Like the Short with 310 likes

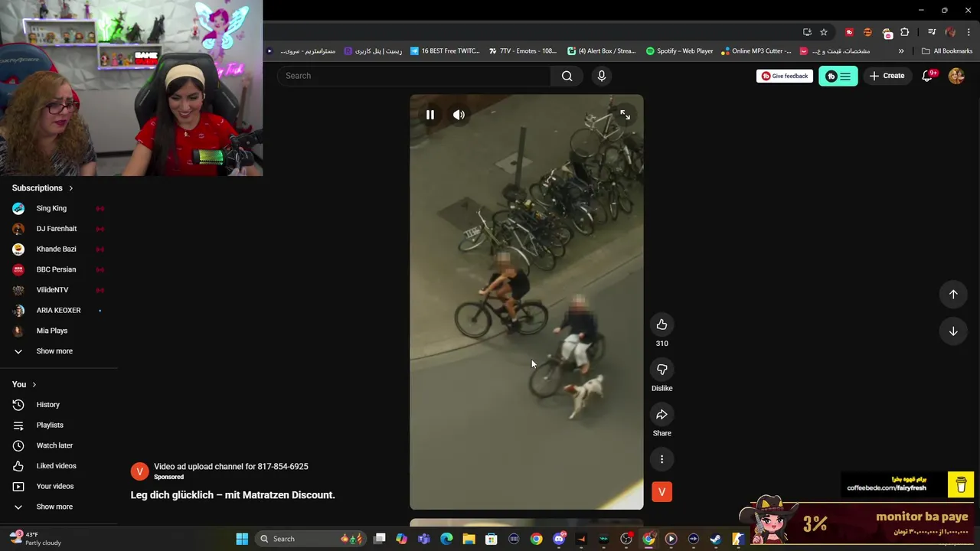[x=661, y=324]
